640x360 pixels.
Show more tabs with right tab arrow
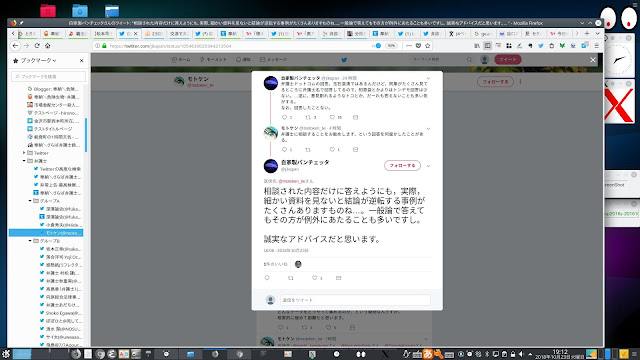(577, 33)
